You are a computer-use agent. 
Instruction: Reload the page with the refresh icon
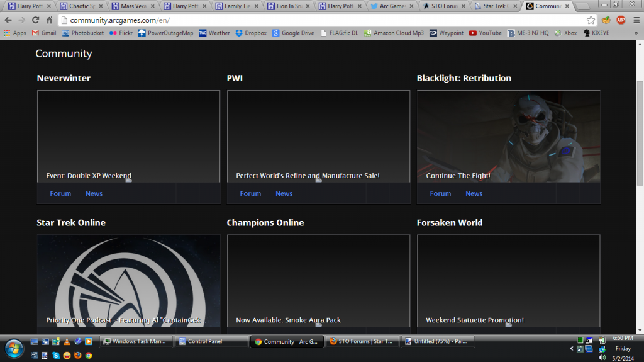click(x=35, y=20)
